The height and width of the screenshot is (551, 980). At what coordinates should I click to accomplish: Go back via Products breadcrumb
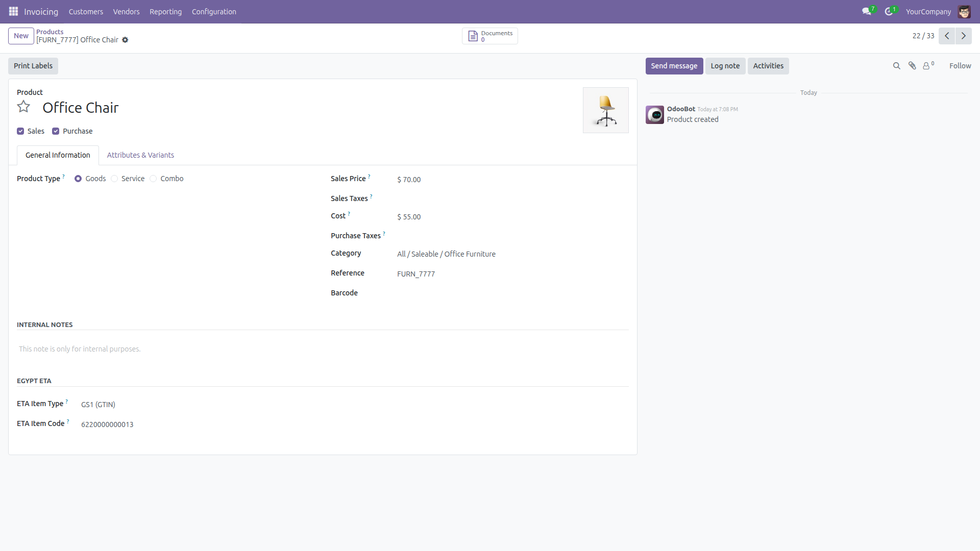coord(50,32)
